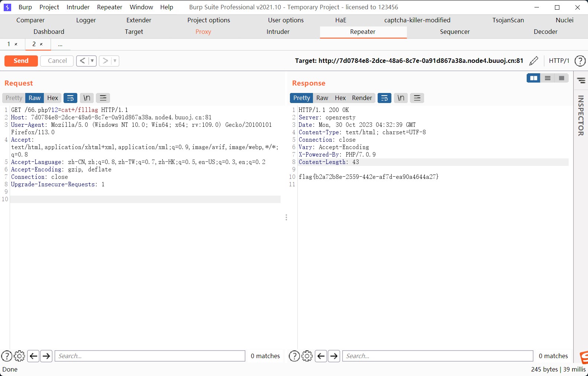588x376 pixels.
Task: Go to previous Request search match
Action: (x=33, y=356)
